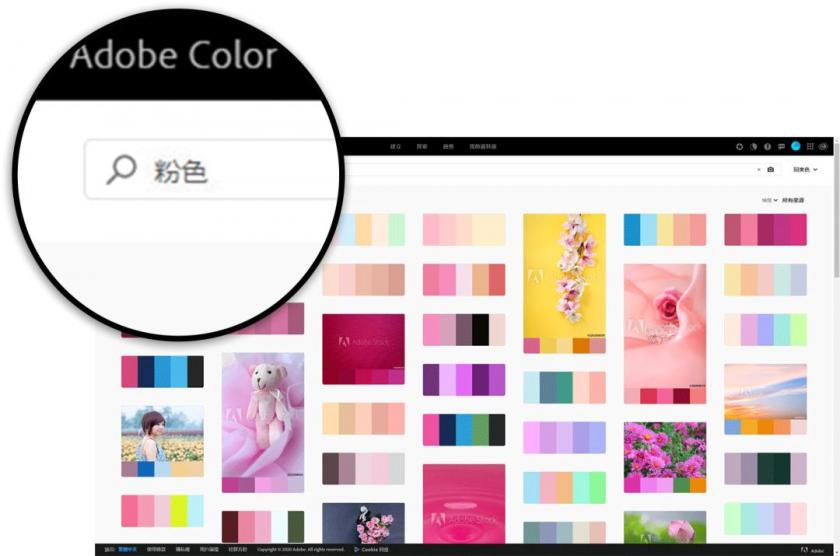The width and height of the screenshot is (840, 556).
Task: Switch to the 趨勢 tab in navigation
Action: [x=448, y=146]
